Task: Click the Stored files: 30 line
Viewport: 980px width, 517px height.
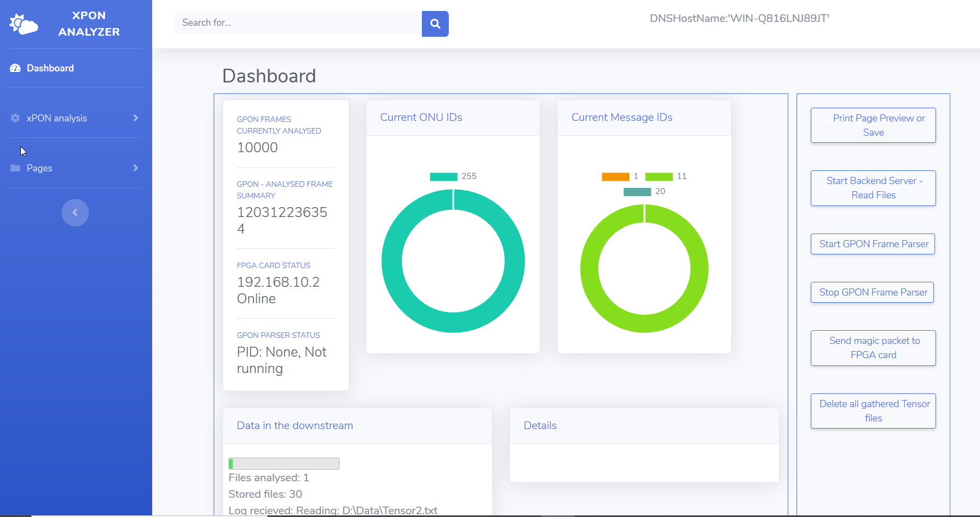Action: tap(265, 494)
